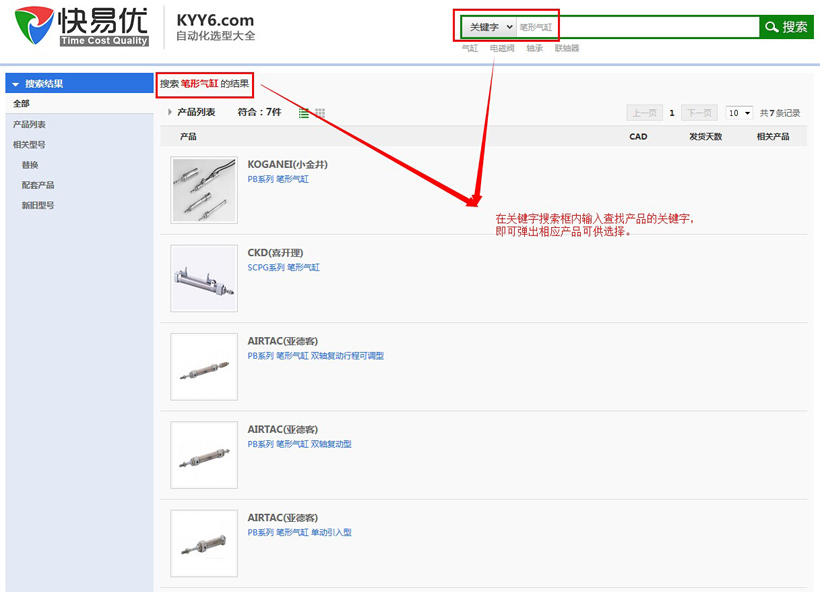Select 全部 in the sidebar
The image size is (820, 592).
point(21,104)
